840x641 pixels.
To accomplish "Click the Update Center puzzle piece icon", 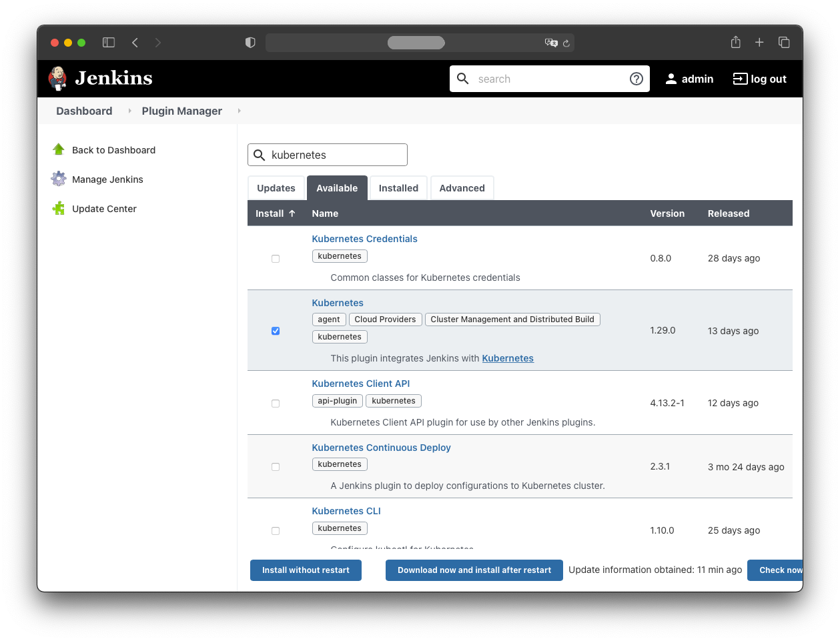I will (x=59, y=208).
